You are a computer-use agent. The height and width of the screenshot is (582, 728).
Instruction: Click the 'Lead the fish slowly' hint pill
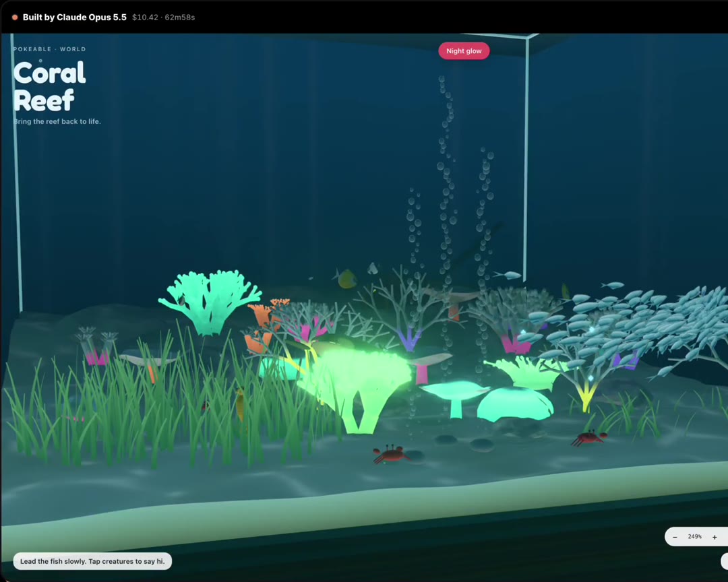click(92, 561)
